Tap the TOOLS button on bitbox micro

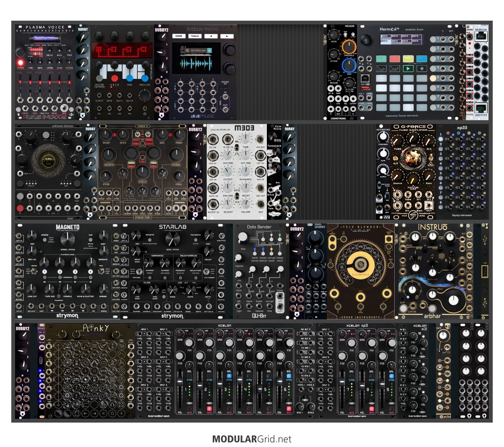(x=195, y=36)
